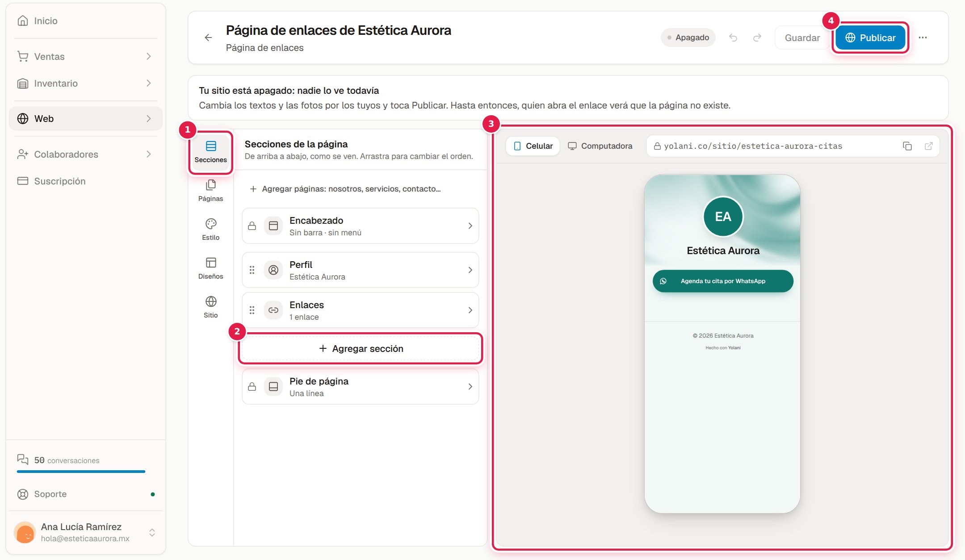This screenshot has height=560, width=965.
Task: Go to Inicio in sidebar
Action: click(86, 21)
